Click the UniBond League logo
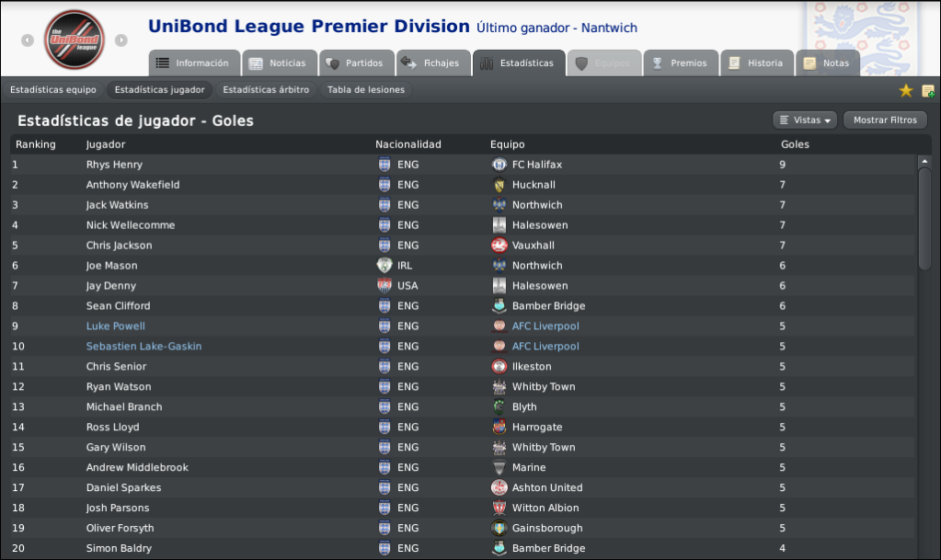941x560 pixels. pos(75,40)
